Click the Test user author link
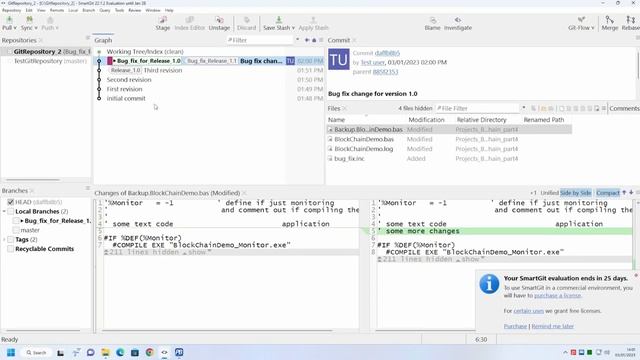This screenshot has width=640, height=360. [x=373, y=62]
